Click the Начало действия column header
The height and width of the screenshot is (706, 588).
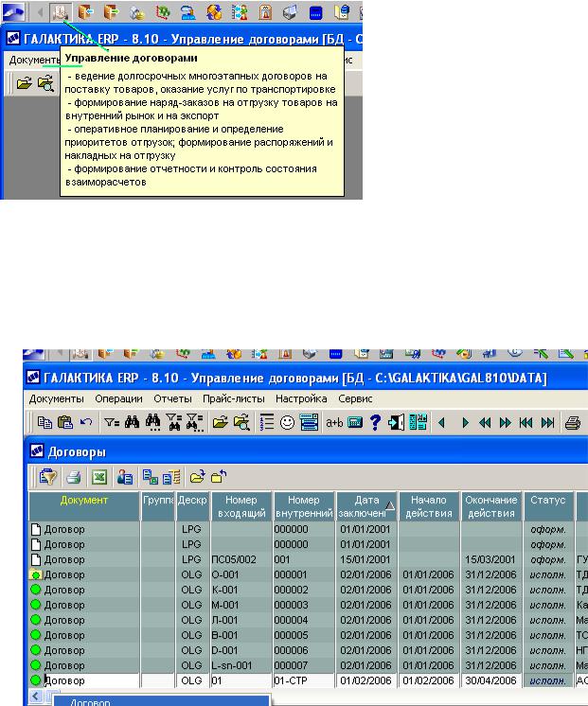click(429, 506)
